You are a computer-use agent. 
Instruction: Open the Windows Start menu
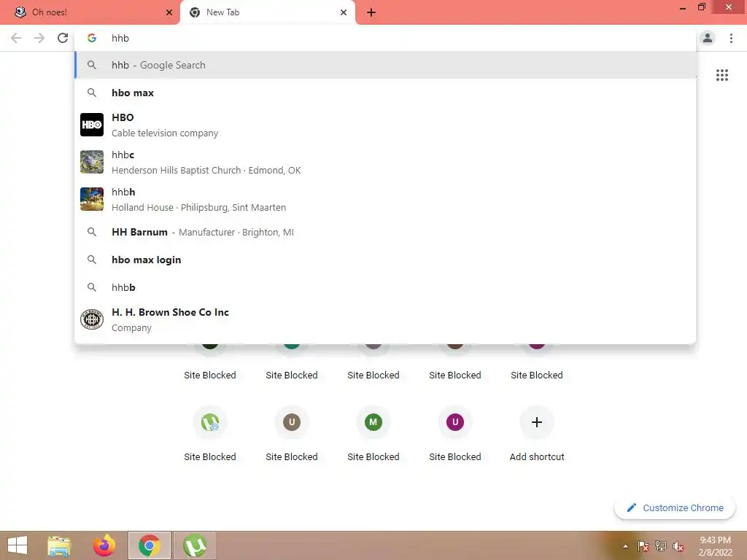pyautogui.click(x=18, y=545)
